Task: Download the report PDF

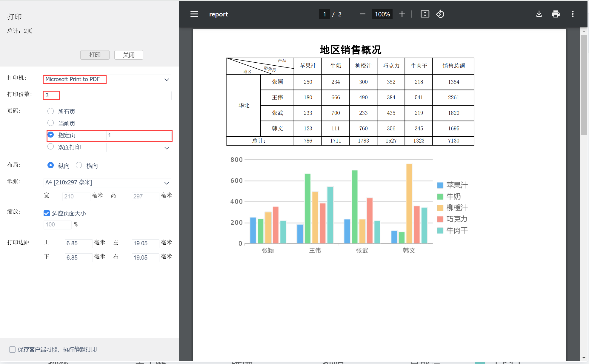Action: pos(539,14)
